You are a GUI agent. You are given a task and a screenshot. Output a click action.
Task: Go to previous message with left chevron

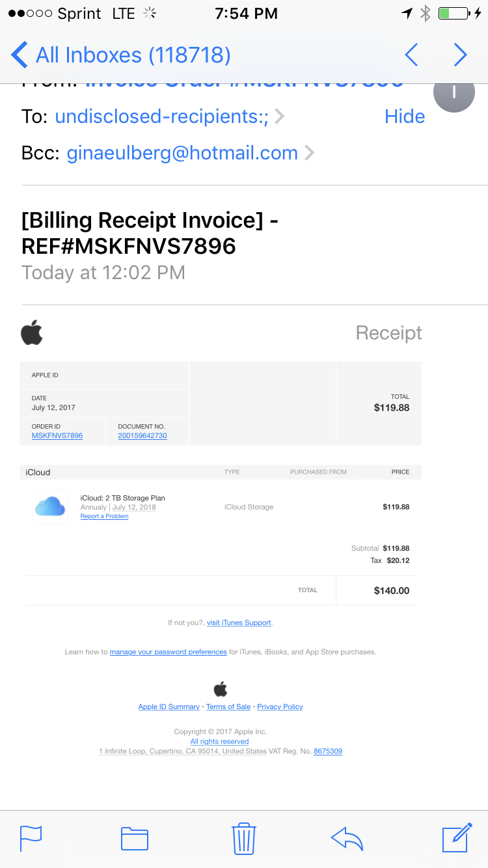click(411, 55)
